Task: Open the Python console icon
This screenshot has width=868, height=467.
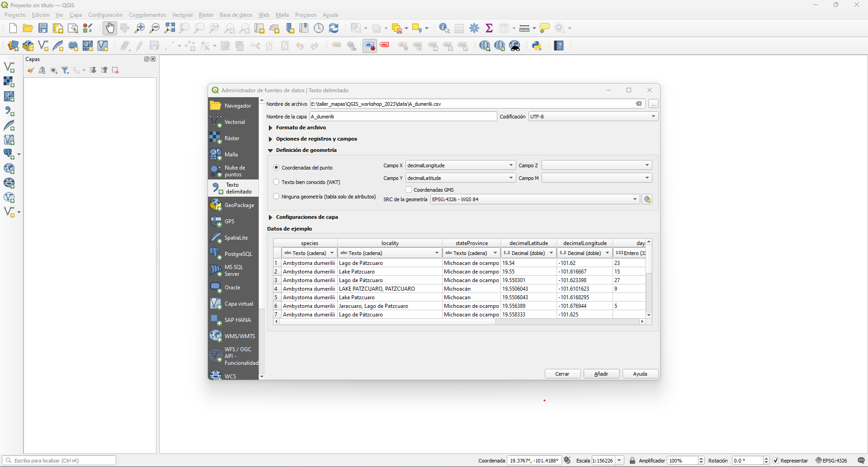Action: point(537,46)
